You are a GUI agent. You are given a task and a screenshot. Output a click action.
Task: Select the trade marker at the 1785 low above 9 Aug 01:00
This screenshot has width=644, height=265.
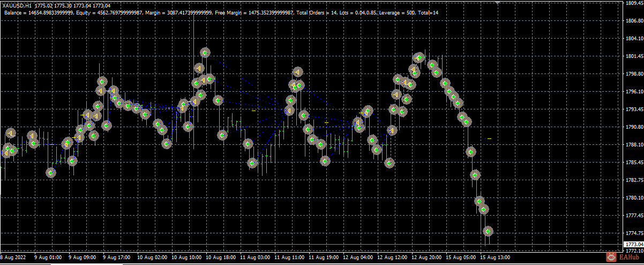click(50, 173)
